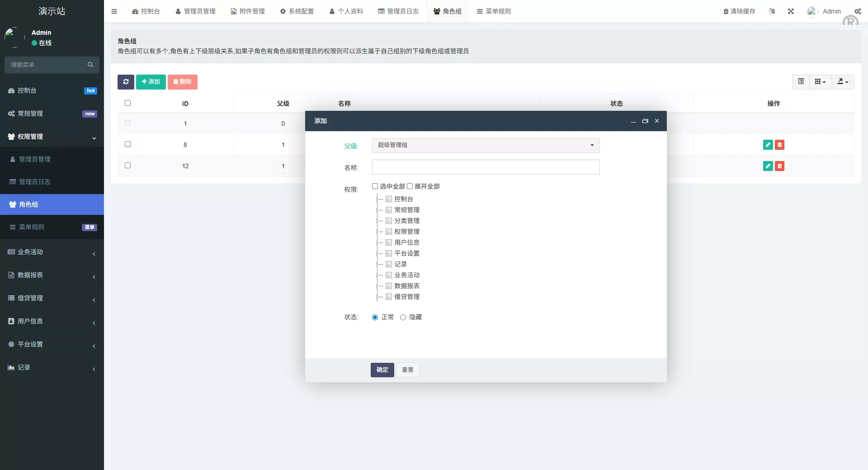Click inside the 名称 name input field
868x470 pixels.
pyautogui.click(x=486, y=167)
